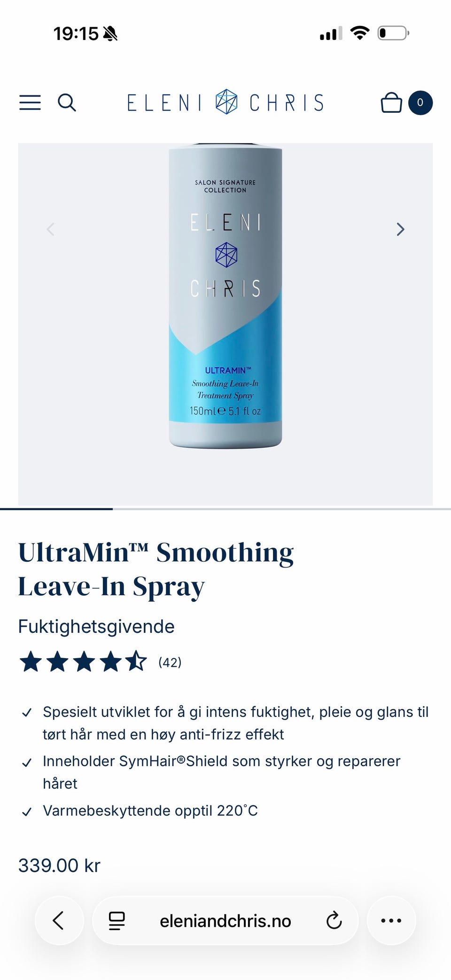
Task: Open the star rating reviews
Action: [x=83, y=662]
